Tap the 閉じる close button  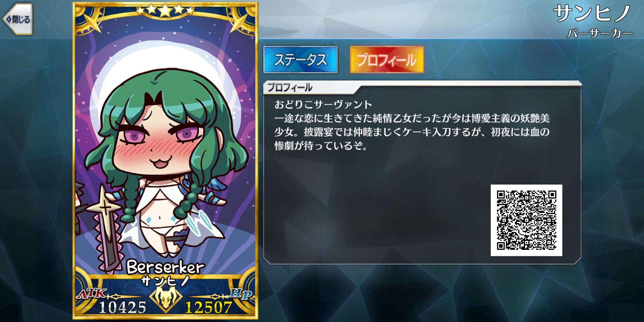coord(18,19)
